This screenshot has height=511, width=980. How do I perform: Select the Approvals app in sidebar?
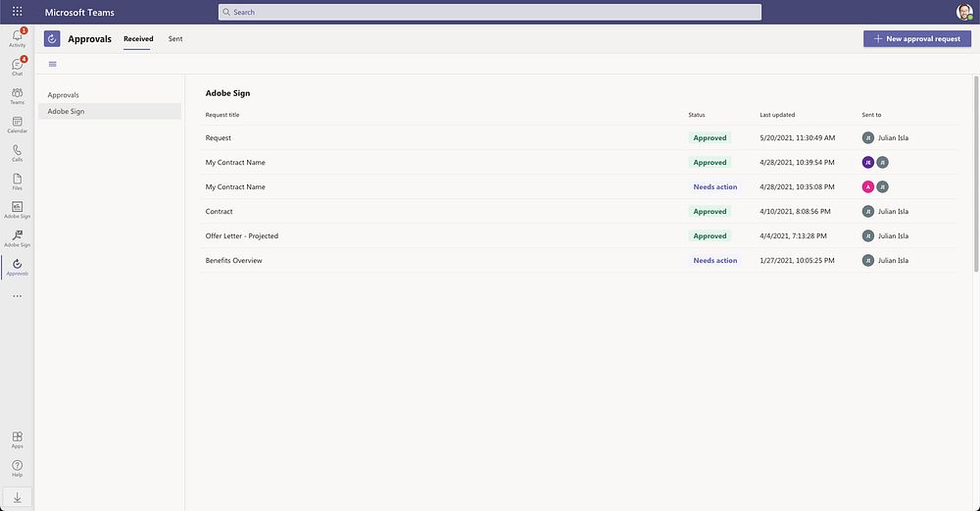pyautogui.click(x=17, y=267)
